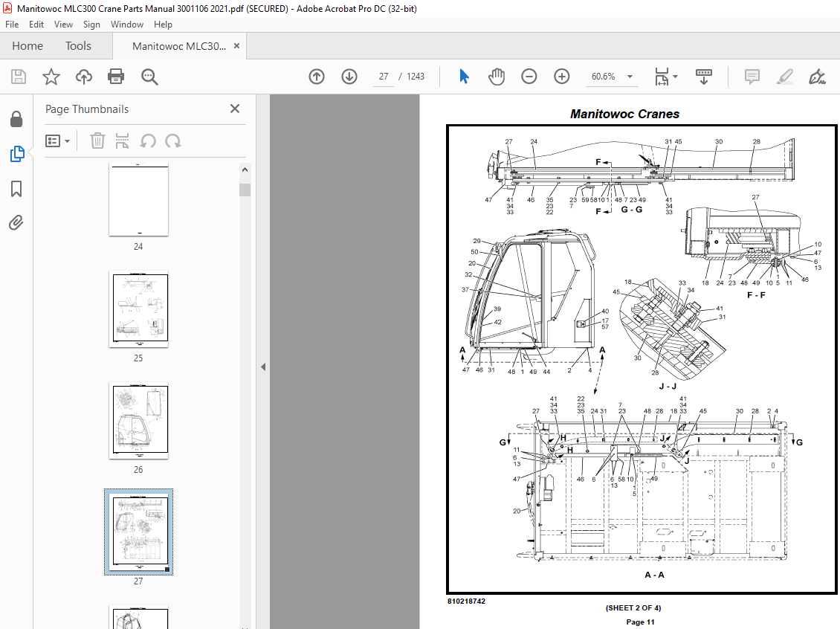Click the 60.6% zoom value field
Image resolution: width=840 pixels, height=629 pixels.
(x=604, y=77)
